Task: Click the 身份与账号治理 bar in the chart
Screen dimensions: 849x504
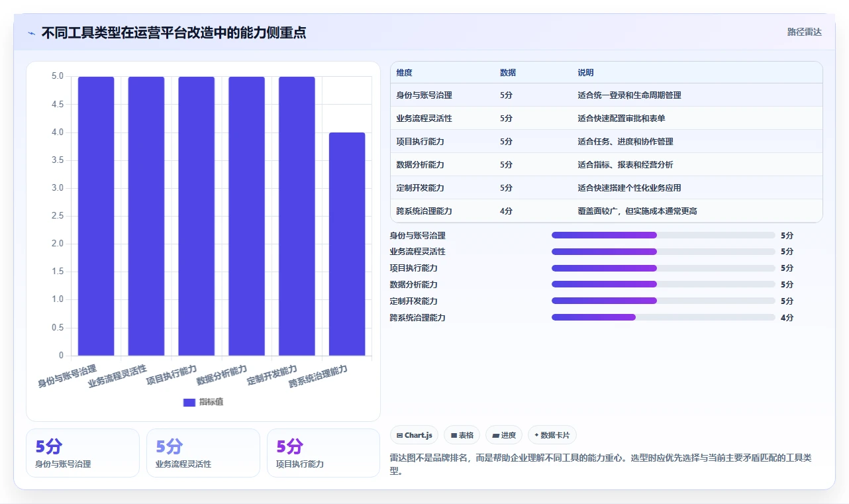Action: [96, 216]
